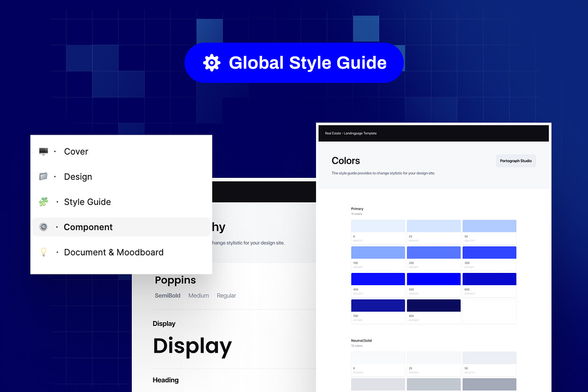The width and height of the screenshot is (588, 392).
Task: Pick the Primary 700 color swatch
Action: 378,305
